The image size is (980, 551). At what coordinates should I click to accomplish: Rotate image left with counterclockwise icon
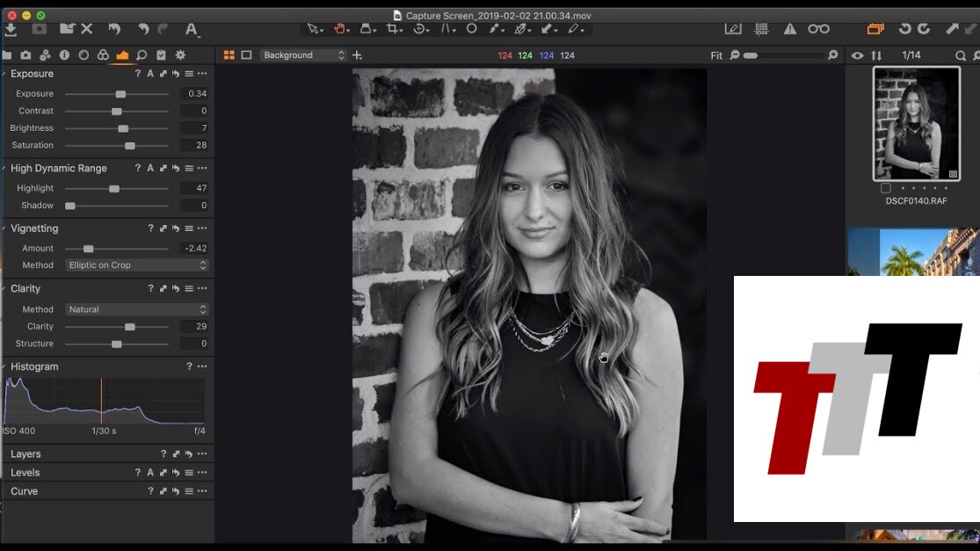pos(904,29)
